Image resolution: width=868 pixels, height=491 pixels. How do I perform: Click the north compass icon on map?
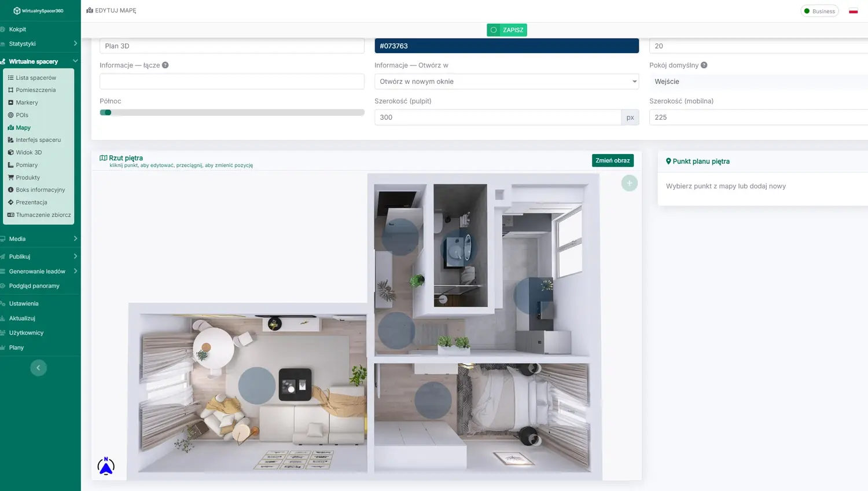click(106, 466)
